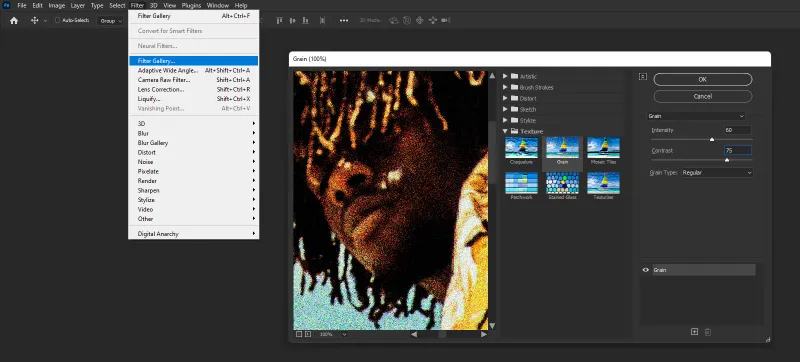Open the Blur submenu
The image size is (800, 362).
tap(193, 133)
